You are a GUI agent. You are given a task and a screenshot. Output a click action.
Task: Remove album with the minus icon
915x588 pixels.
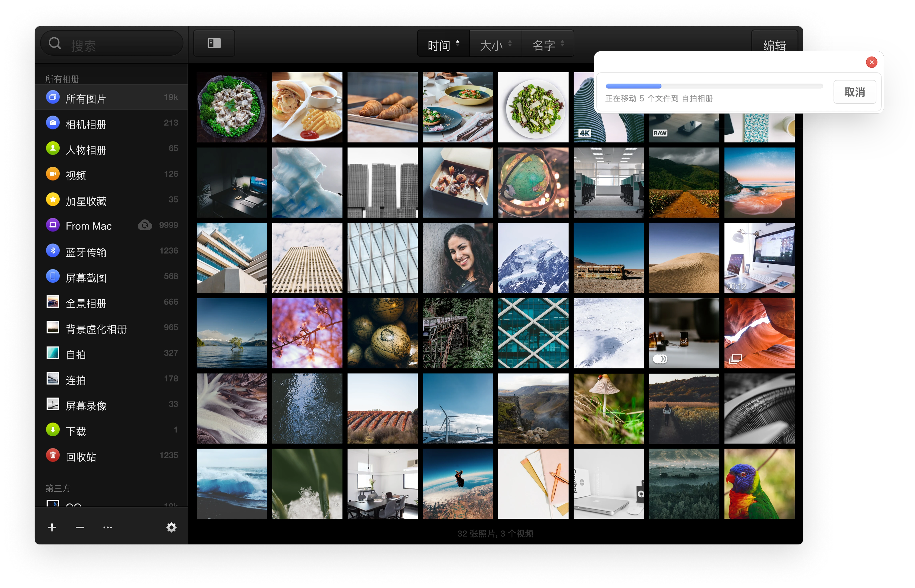click(80, 528)
